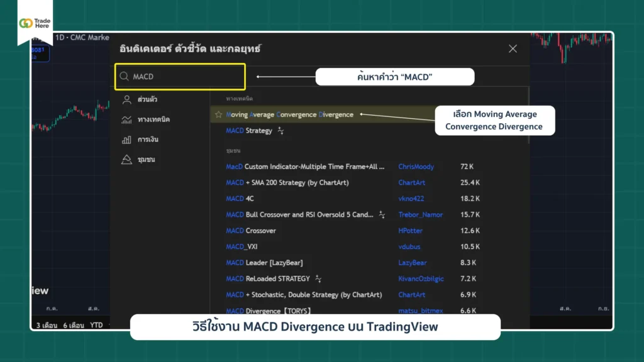The width and height of the screenshot is (644, 362).
Task: Select Moving Average Convergence Divergence indicator
Action: tap(289, 114)
